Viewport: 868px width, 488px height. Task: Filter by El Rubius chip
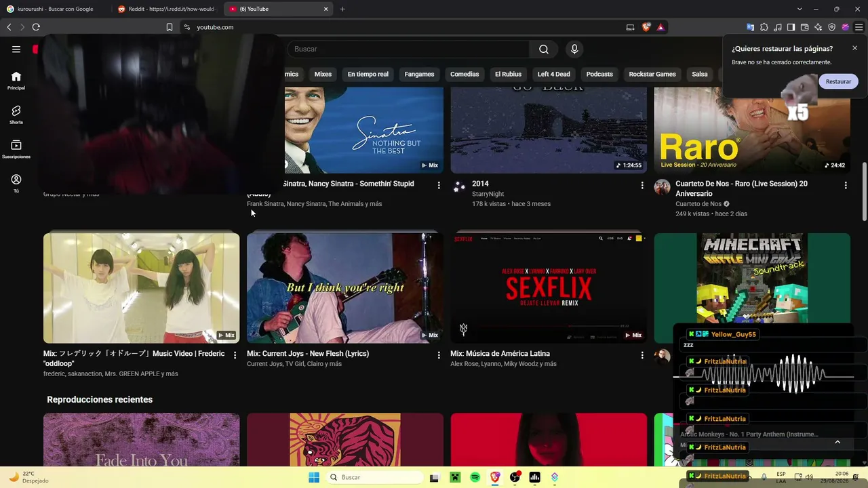[x=508, y=74]
